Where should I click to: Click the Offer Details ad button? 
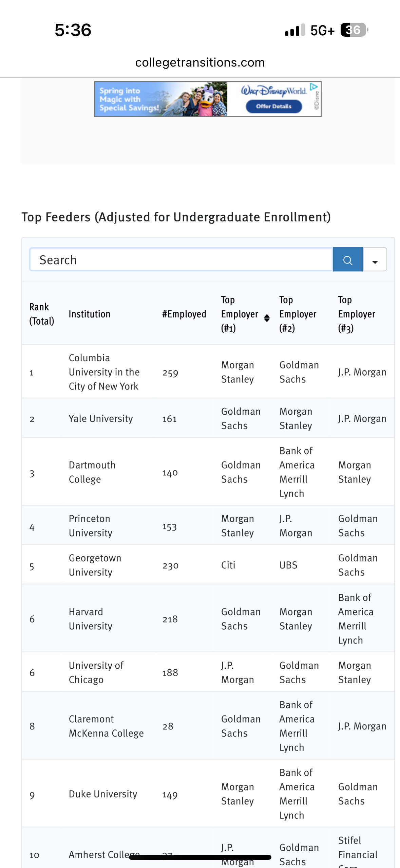point(273,106)
